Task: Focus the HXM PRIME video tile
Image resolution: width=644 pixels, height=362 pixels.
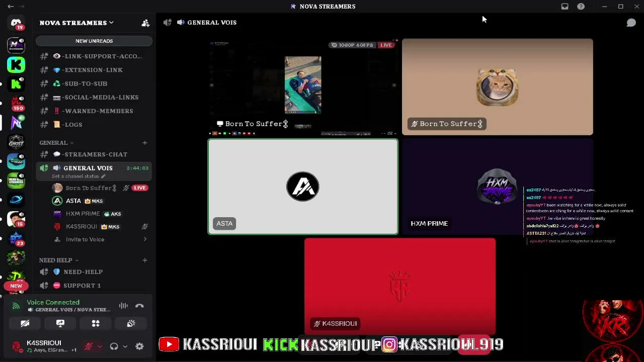Action: tap(498, 187)
